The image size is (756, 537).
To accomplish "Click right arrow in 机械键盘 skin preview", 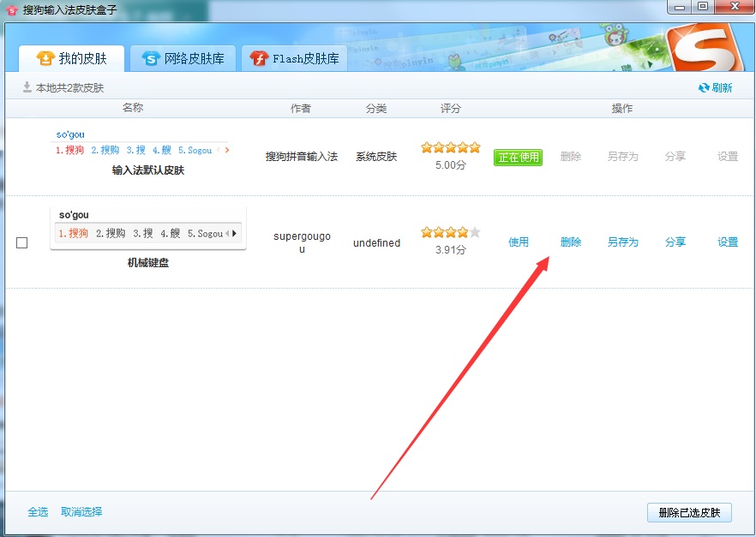I will point(235,233).
